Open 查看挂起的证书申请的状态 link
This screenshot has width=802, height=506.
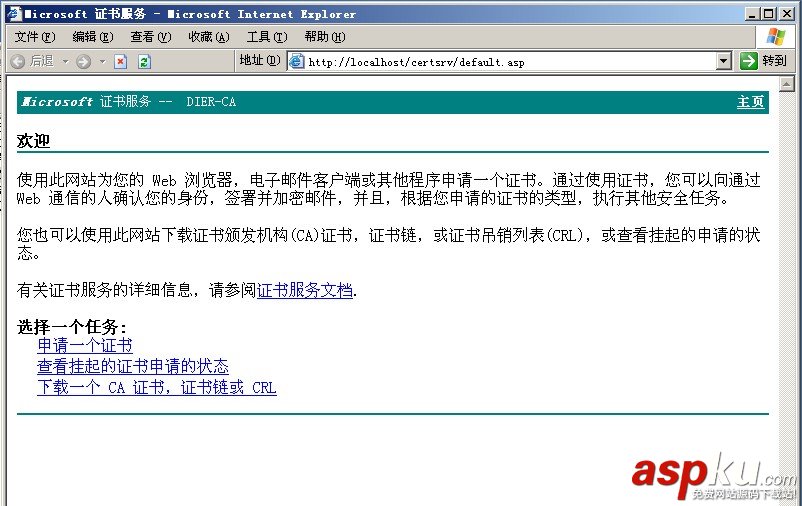click(x=133, y=366)
